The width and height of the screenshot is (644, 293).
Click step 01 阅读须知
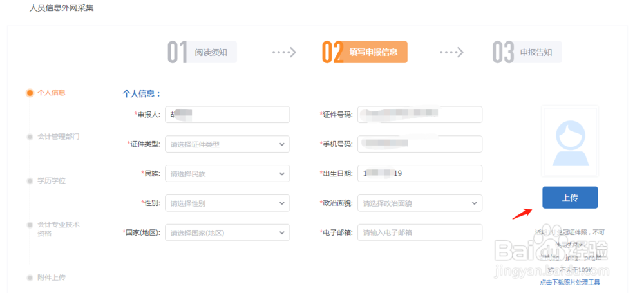(x=202, y=52)
